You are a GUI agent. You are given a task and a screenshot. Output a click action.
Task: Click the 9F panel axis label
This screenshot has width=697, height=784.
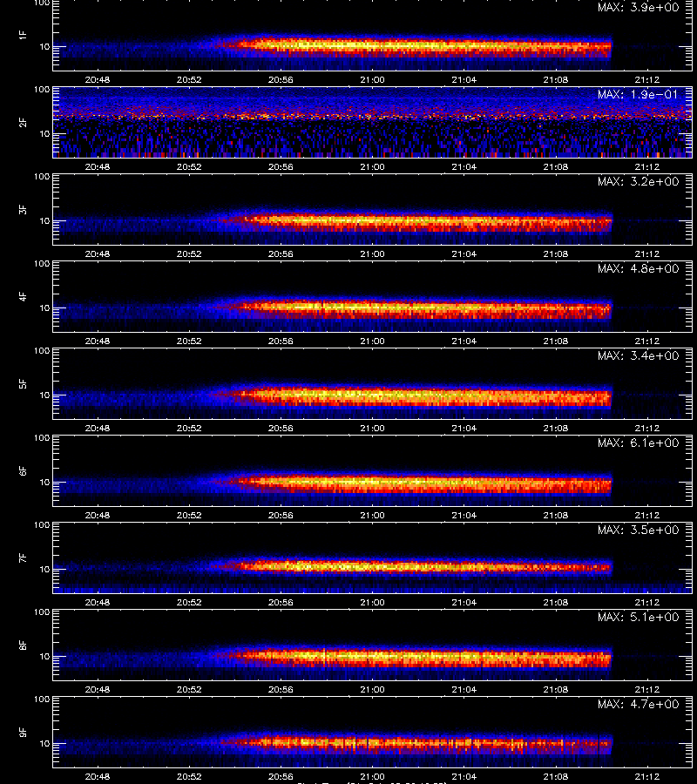point(23,733)
